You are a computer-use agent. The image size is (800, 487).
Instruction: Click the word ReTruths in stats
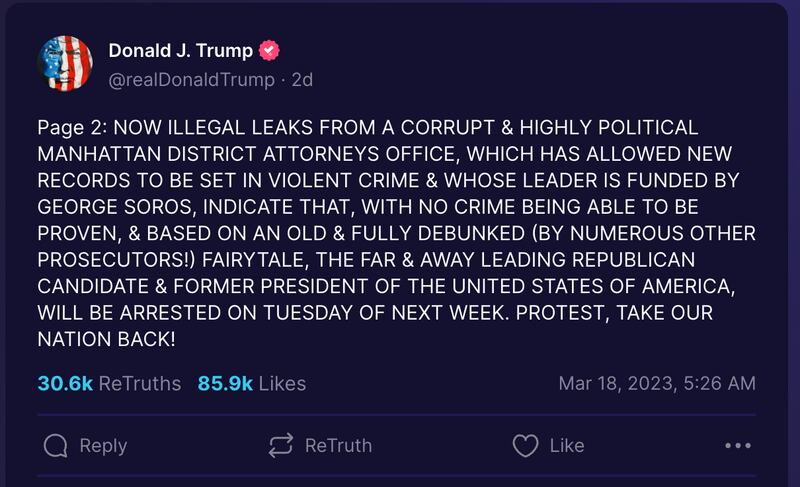click(x=141, y=383)
